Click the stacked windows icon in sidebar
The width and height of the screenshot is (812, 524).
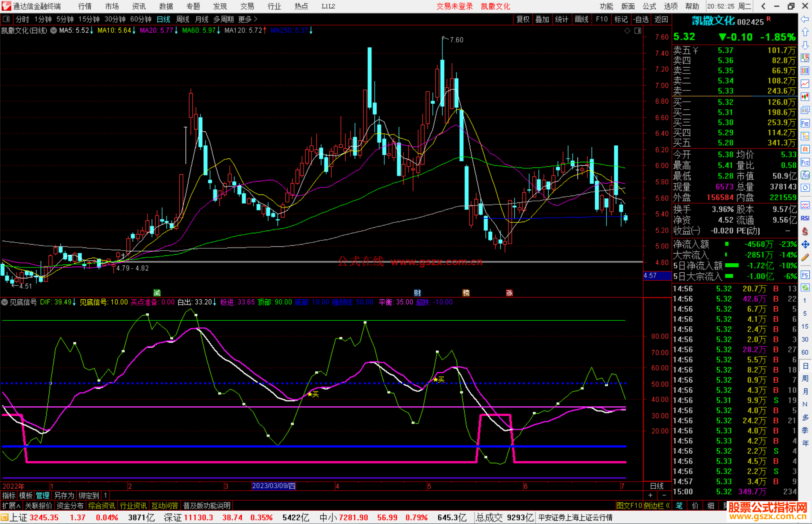[x=805, y=110]
